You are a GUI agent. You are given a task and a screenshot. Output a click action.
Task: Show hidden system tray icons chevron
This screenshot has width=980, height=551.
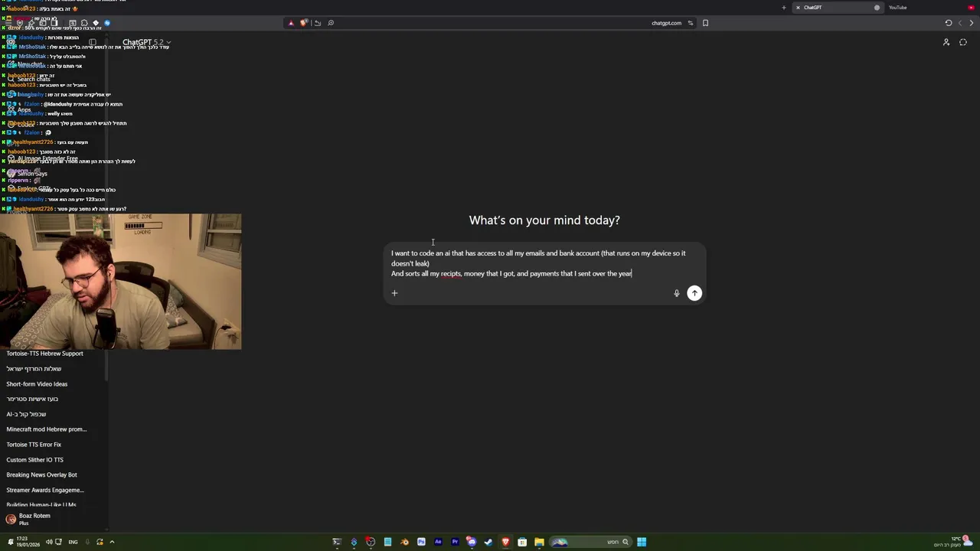pos(112,542)
